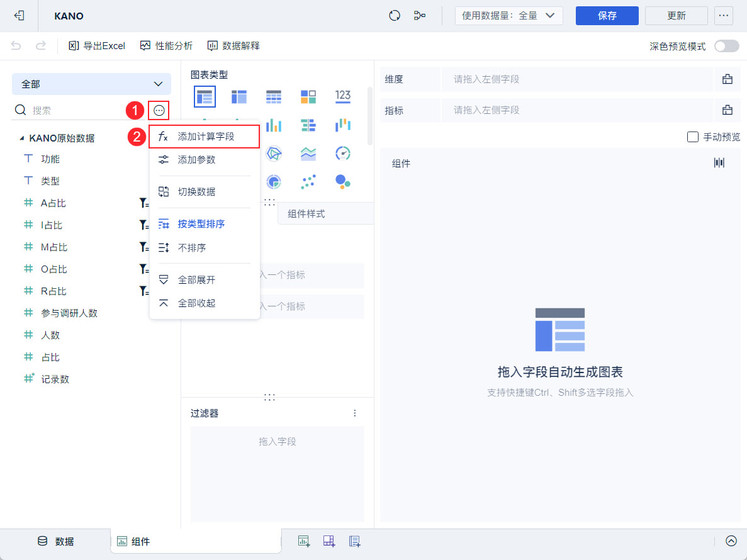Choose 切换数据 menu entry
This screenshot has height=560, width=747.
pyautogui.click(x=205, y=192)
